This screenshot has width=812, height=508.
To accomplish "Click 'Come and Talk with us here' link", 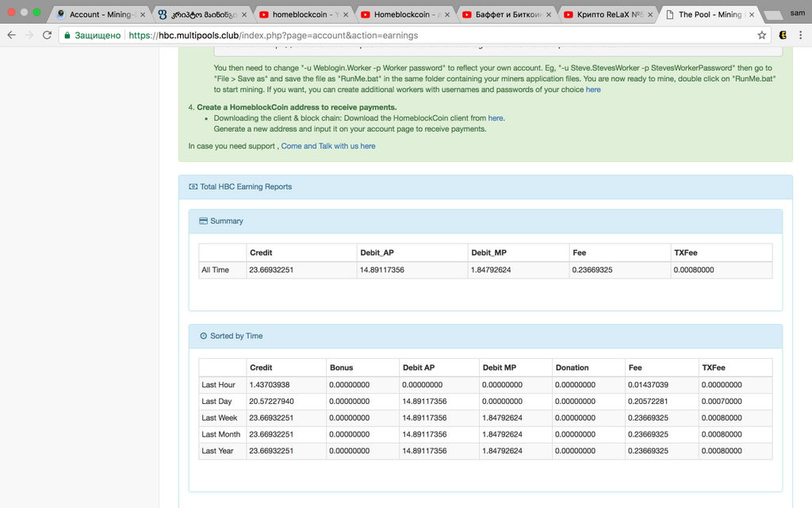I will (x=328, y=146).
